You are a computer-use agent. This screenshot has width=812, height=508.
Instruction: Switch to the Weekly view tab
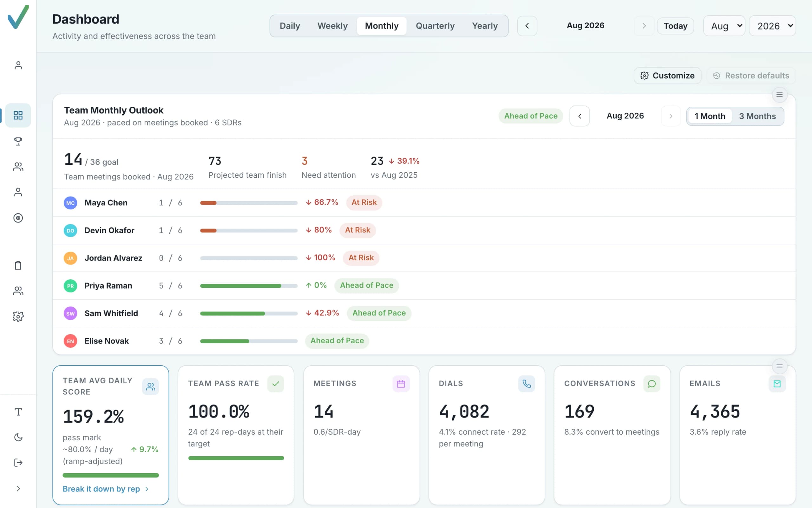[x=332, y=26]
